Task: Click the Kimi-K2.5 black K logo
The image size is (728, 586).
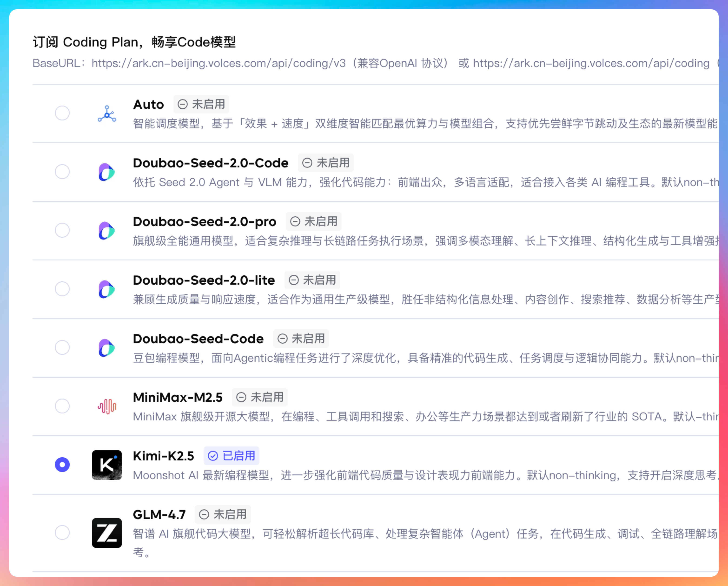Action: point(107,465)
